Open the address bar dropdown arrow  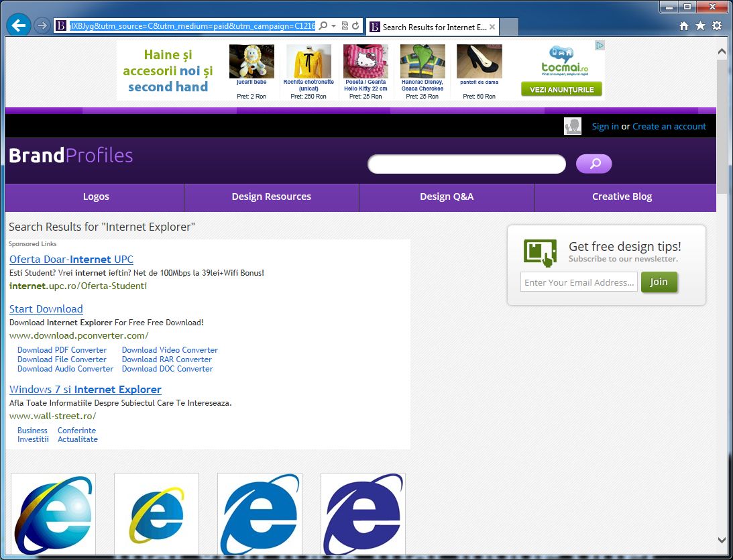333,25
